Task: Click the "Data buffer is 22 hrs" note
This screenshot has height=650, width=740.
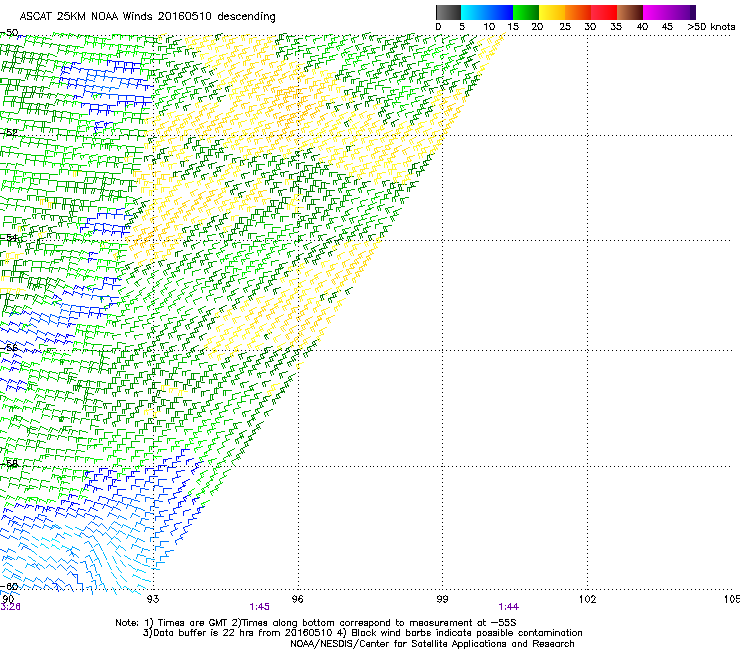Action: click(362, 633)
